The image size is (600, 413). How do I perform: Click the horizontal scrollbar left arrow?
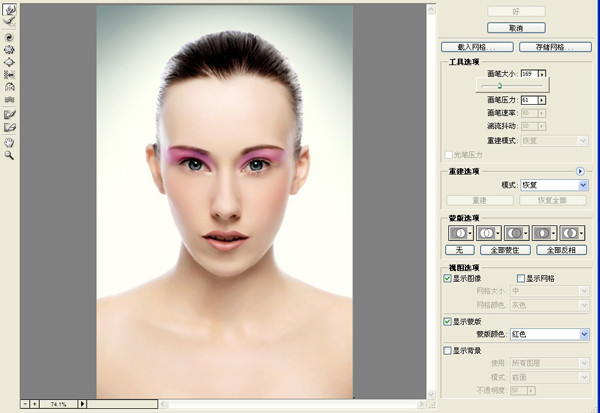point(163,404)
